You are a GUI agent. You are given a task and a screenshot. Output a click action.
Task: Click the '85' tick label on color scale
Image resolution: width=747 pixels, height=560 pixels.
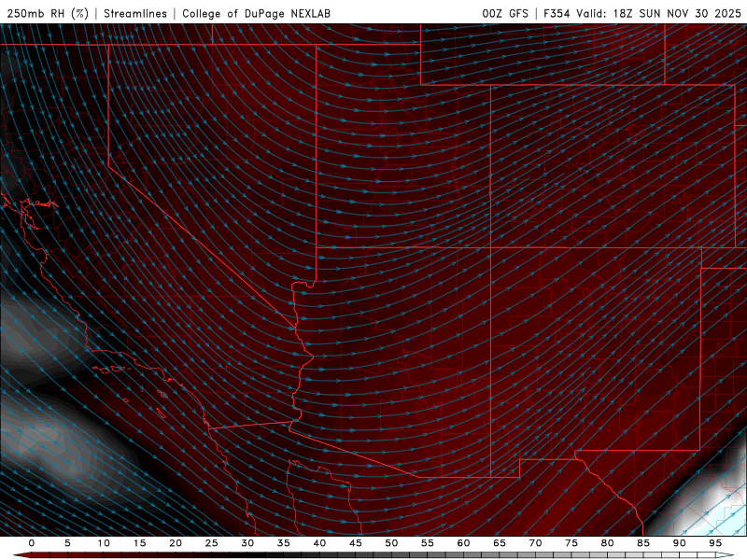[x=643, y=543]
